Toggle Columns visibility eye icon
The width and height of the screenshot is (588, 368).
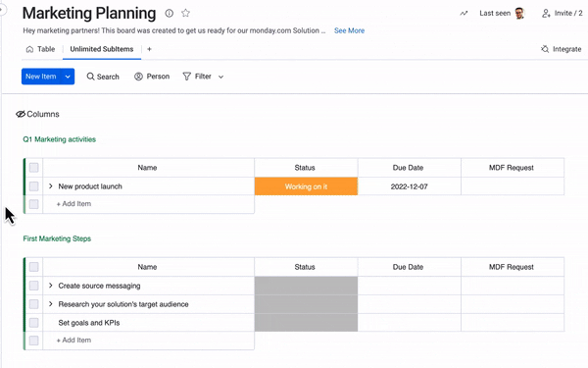[x=21, y=114]
